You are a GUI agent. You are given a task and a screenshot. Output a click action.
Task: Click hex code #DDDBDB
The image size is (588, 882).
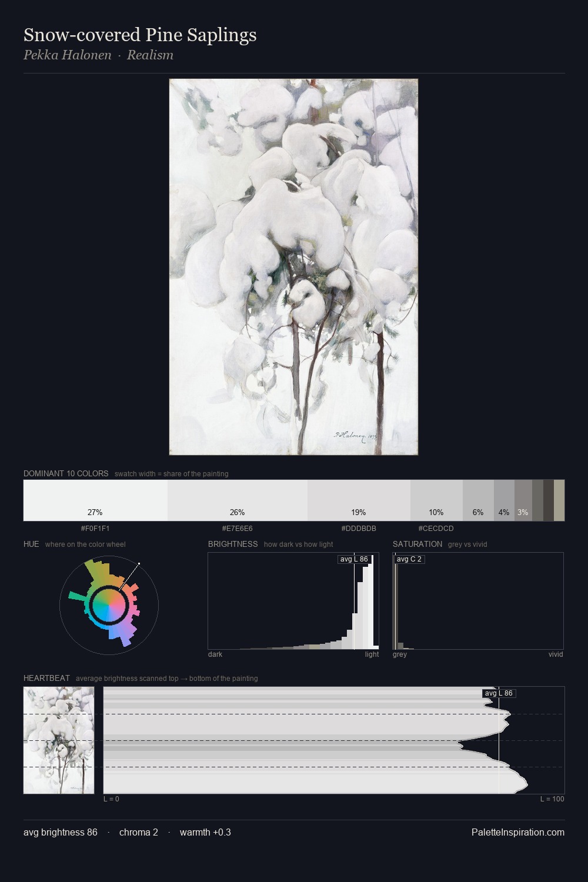(x=359, y=529)
